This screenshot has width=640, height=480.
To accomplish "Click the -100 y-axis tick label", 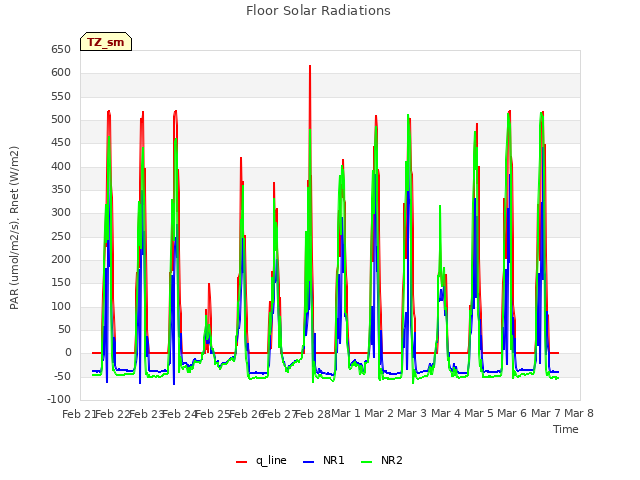I will [x=59, y=399].
